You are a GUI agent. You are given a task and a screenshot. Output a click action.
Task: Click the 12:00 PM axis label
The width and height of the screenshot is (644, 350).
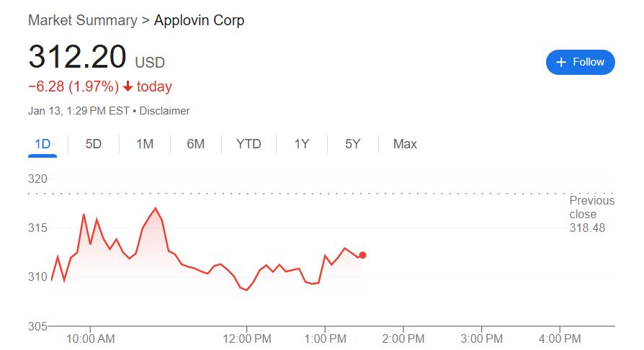pos(247,338)
